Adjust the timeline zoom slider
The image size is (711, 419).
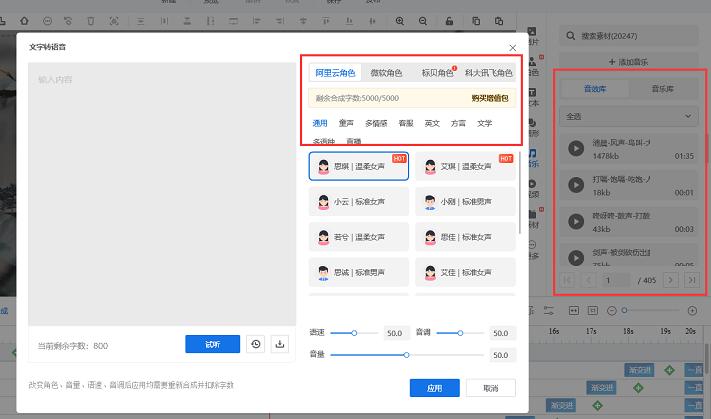click(x=651, y=310)
